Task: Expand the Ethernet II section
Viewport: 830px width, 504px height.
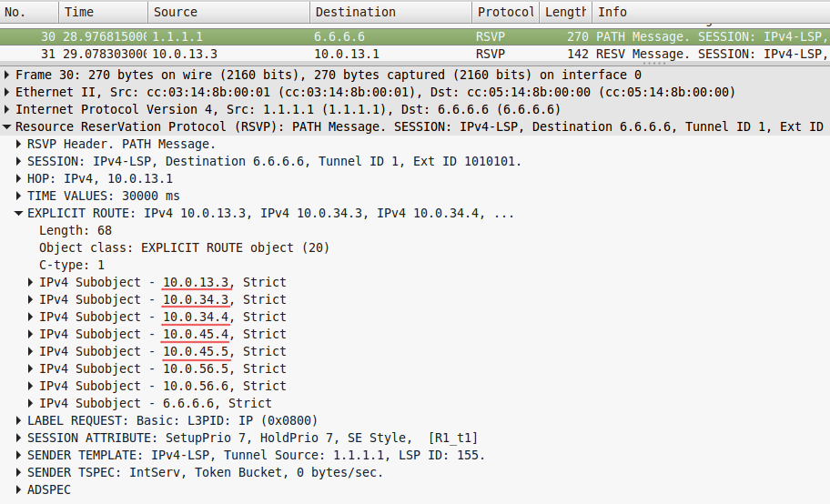Action: (x=8, y=92)
